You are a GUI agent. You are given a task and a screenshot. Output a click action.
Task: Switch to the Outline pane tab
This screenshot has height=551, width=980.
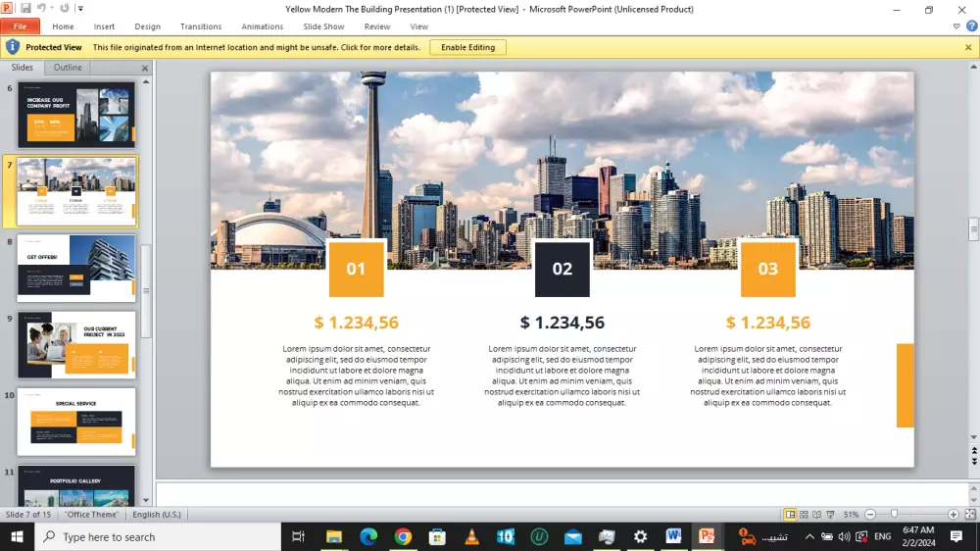pos(68,67)
